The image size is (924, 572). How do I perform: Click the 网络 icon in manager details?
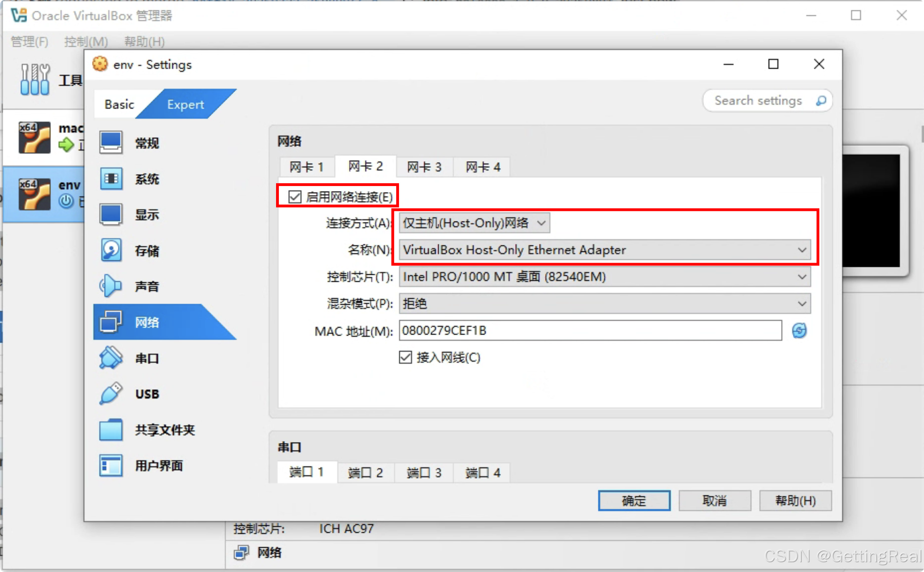241,553
